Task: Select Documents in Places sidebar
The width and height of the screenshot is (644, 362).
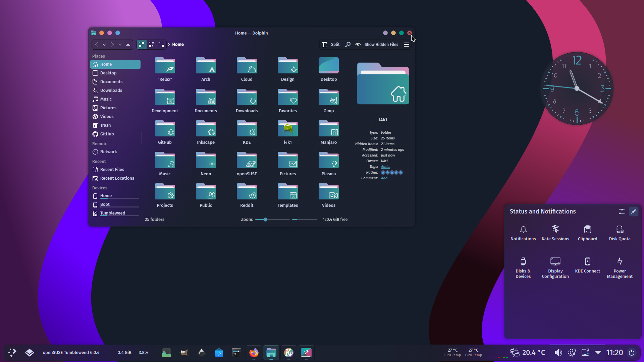Action: [115, 82]
